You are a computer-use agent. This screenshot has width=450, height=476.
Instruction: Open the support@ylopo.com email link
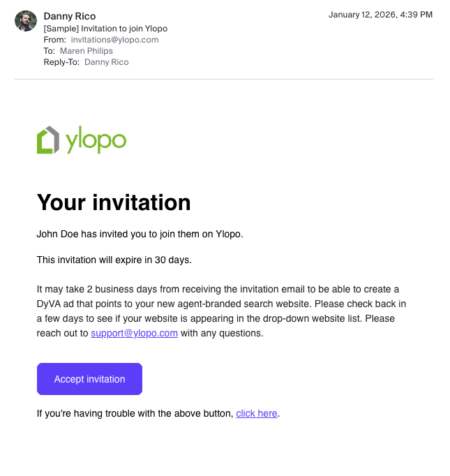click(x=134, y=334)
